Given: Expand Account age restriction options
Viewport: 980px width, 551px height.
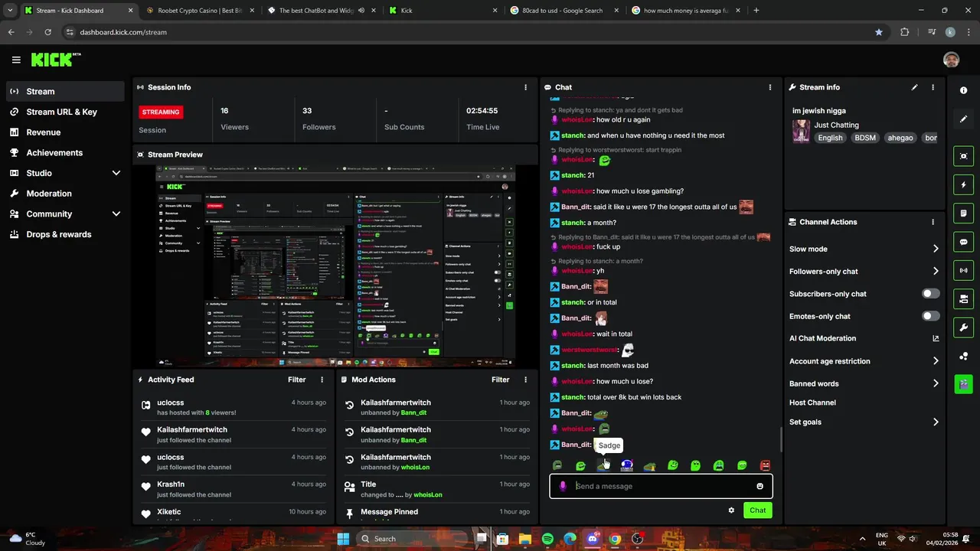Looking at the screenshot, I should tap(936, 361).
